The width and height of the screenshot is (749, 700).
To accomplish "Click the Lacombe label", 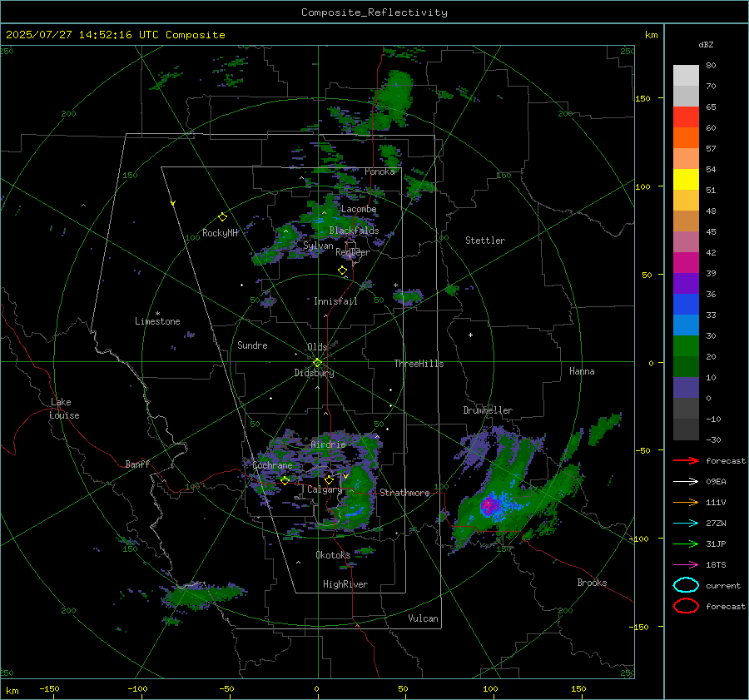I will 359,209.
